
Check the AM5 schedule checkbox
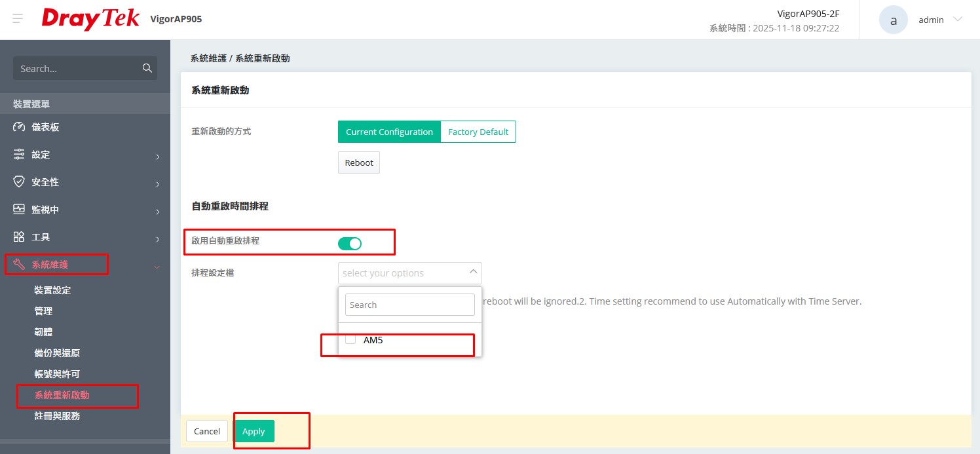coord(350,339)
